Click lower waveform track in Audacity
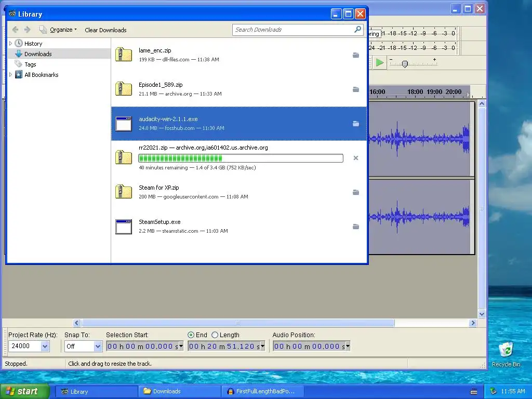This screenshot has height=399, width=532. pos(421,217)
